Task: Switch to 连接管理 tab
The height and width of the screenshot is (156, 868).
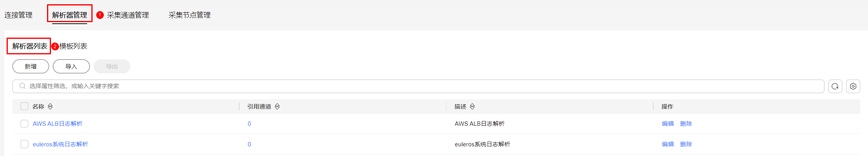Action: [x=18, y=15]
